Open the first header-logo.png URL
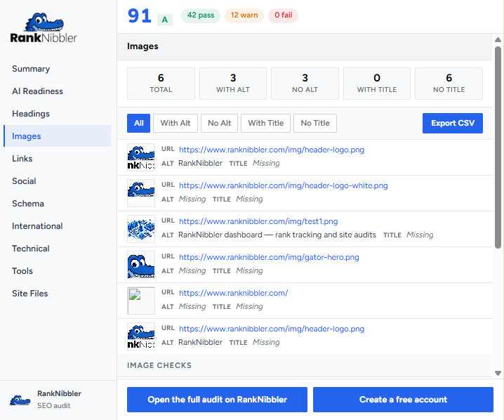Screen dimensions: 504x420 [x=272, y=150]
